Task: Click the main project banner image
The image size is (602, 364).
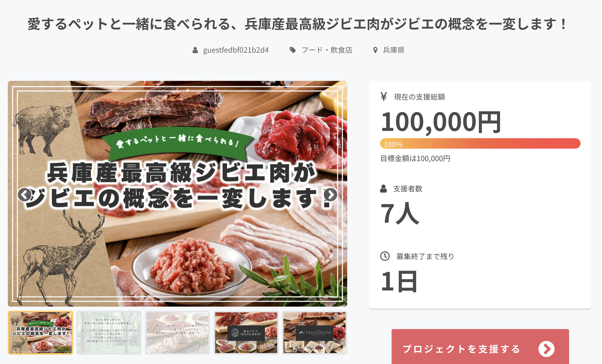Action: (178, 193)
